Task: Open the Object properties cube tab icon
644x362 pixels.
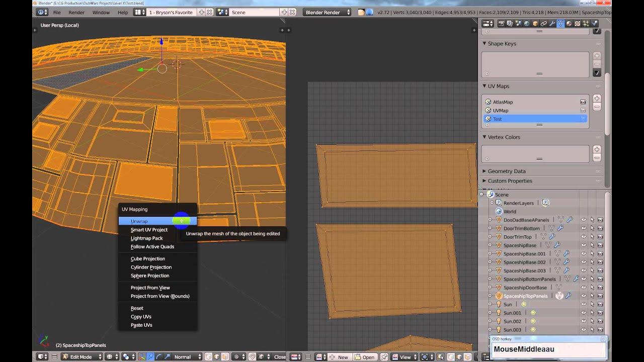Action: [535, 23]
